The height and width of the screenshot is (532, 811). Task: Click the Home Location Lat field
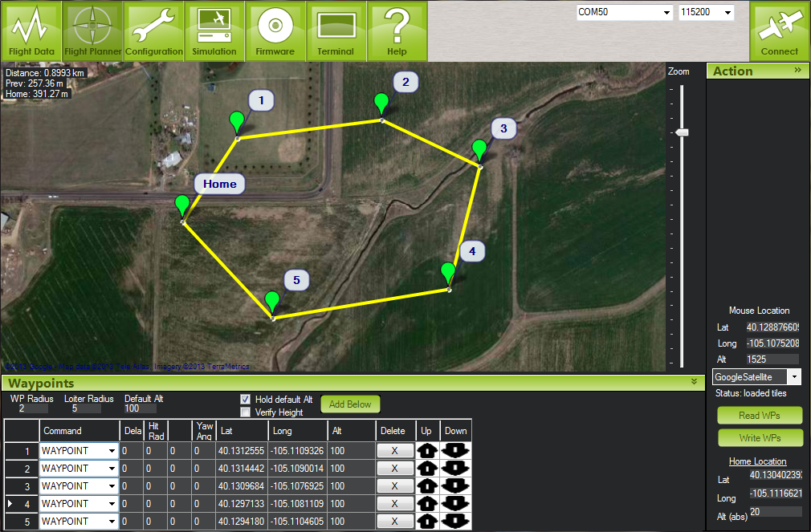pos(776,474)
